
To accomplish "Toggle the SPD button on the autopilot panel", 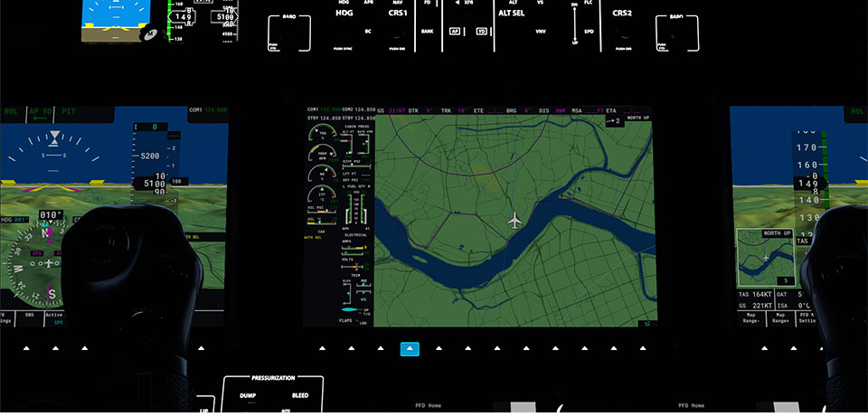I will coord(589,32).
